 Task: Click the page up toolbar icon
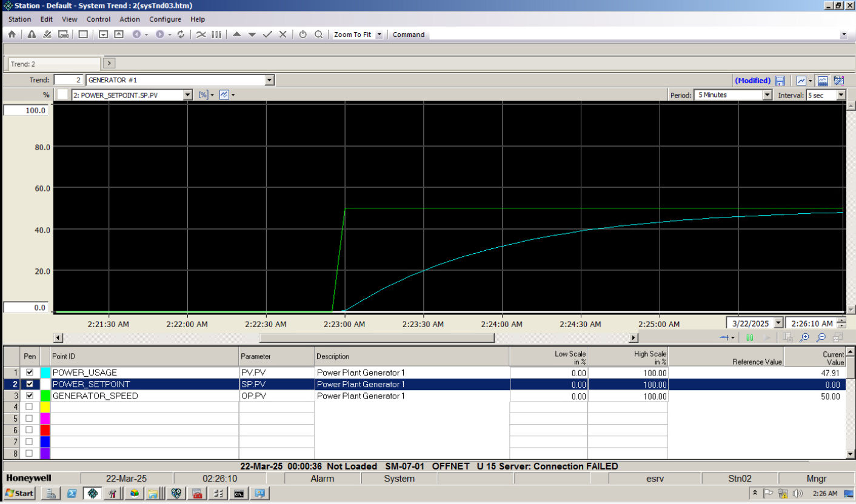[x=119, y=35]
